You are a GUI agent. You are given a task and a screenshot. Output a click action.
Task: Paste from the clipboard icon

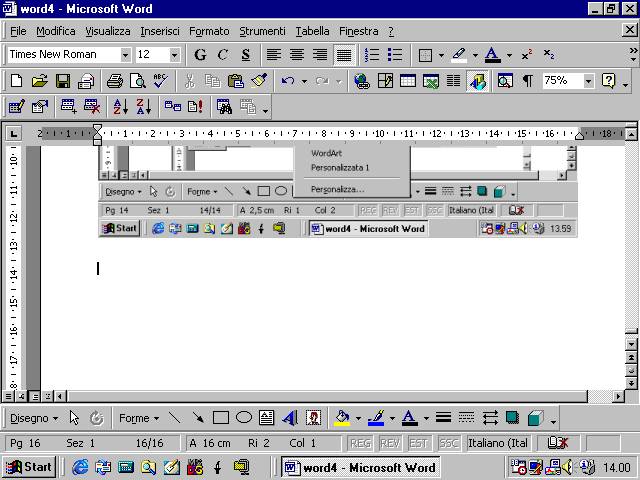click(236, 81)
